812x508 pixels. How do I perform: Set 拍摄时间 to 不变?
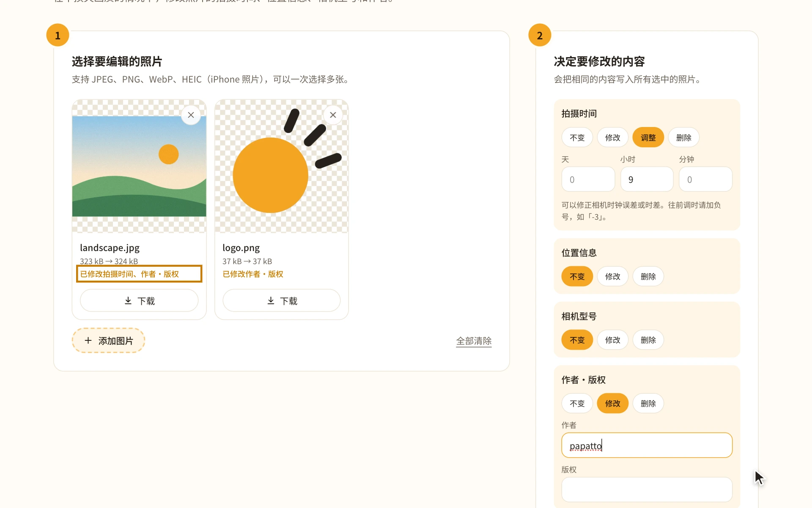(577, 138)
